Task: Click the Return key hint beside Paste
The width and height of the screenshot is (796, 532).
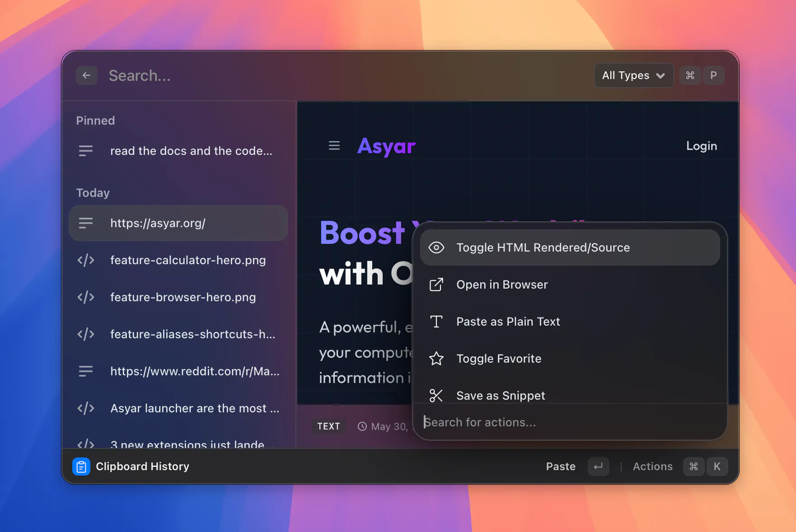Action: click(599, 467)
